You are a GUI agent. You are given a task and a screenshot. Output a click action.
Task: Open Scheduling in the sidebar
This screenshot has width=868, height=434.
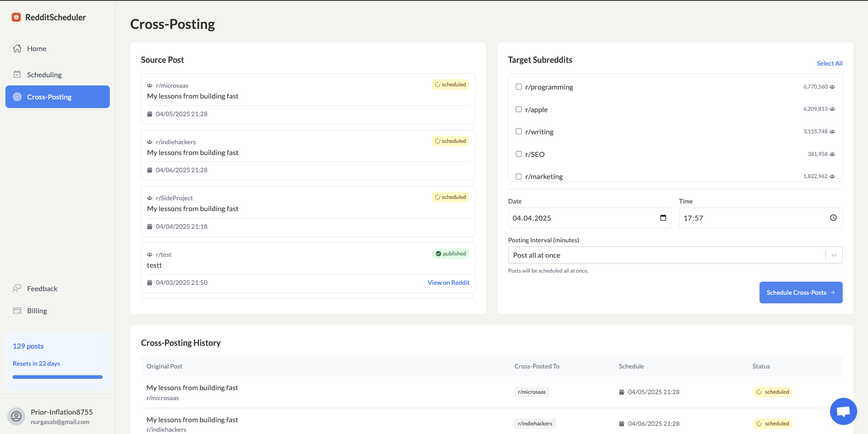[x=57, y=75]
